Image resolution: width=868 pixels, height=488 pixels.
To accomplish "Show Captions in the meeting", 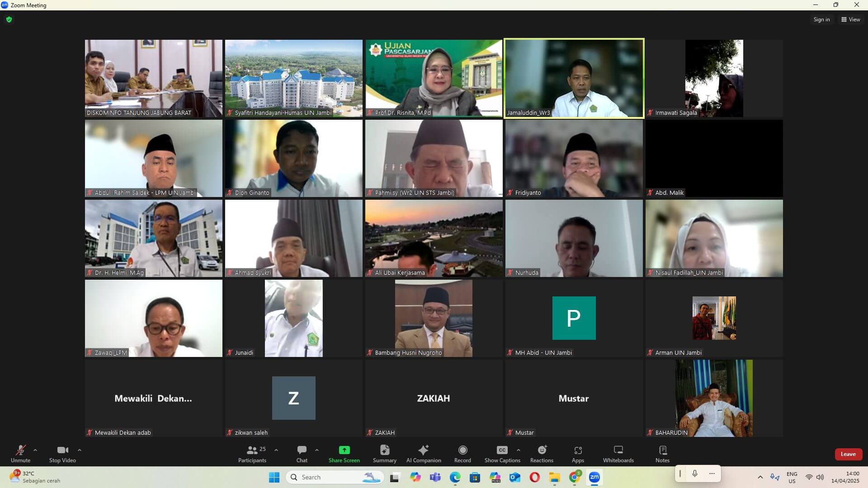I will (502, 454).
